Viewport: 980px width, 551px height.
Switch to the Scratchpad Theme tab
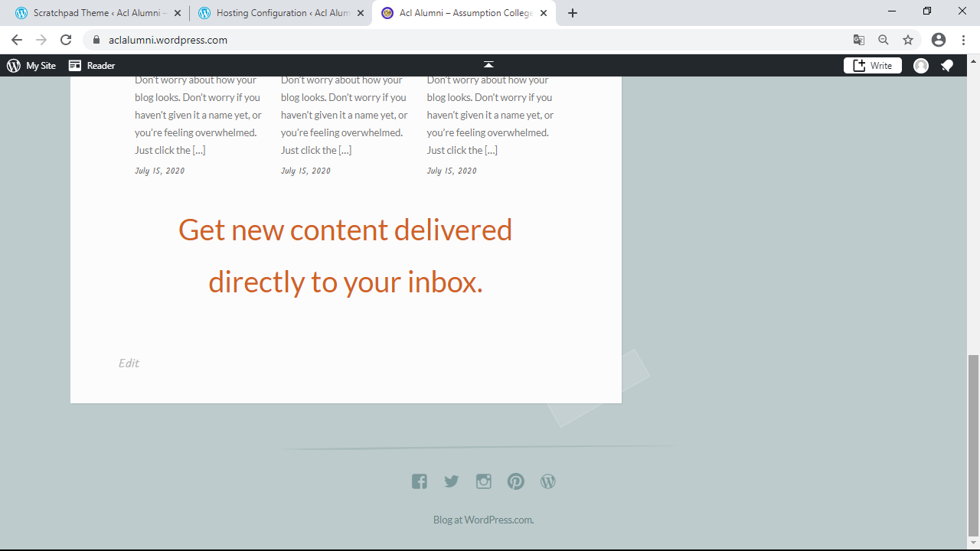pos(96,13)
